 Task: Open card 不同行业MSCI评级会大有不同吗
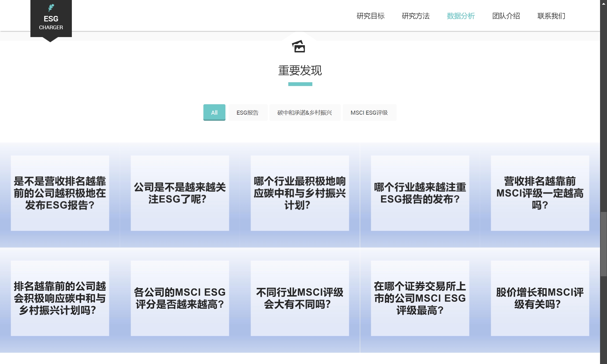point(300,298)
